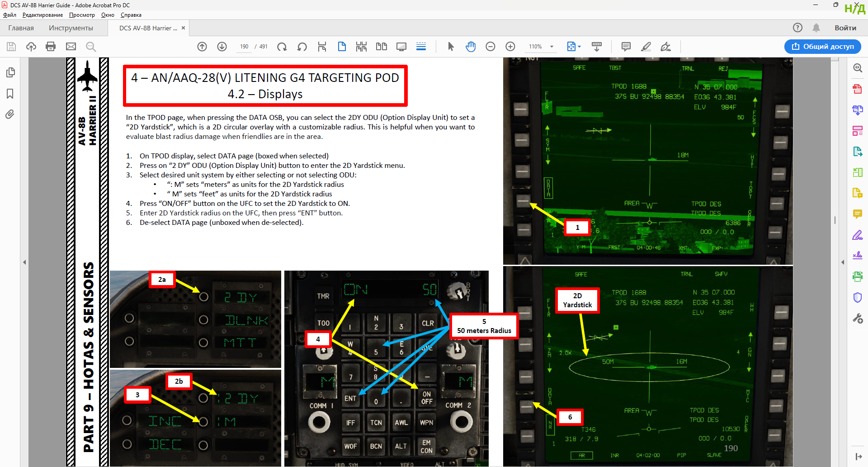
Task: Click the Войти sign-in button
Action: click(x=845, y=28)
